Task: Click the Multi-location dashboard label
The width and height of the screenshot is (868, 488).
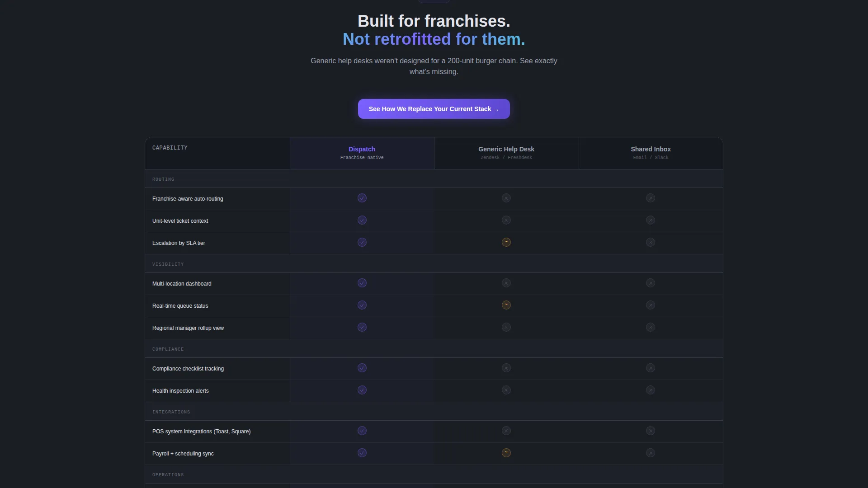Action: click(x=182, y=284)
